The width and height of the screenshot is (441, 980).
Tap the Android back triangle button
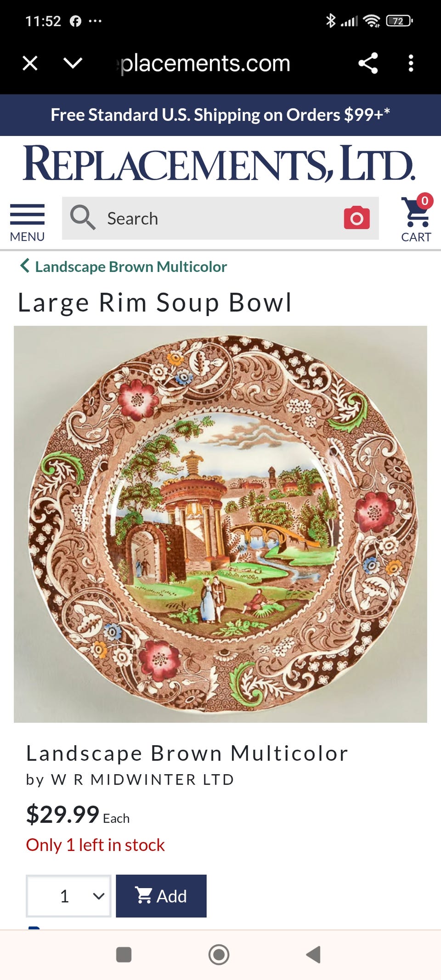click(313, 954)
